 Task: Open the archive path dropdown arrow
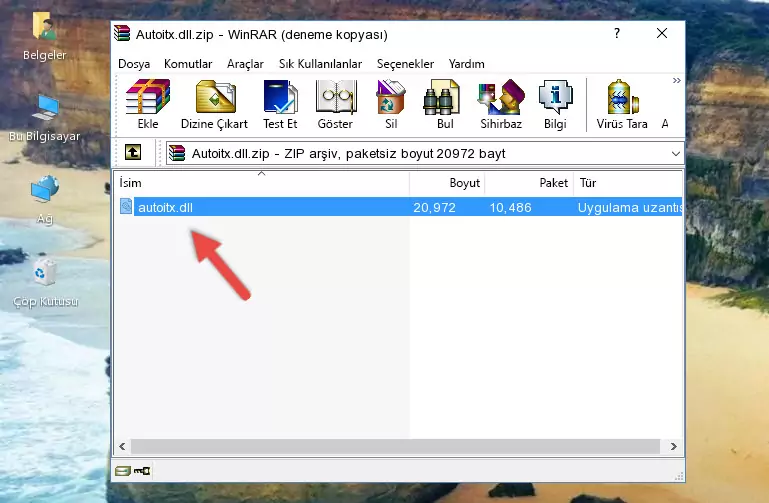coord(675,154)
